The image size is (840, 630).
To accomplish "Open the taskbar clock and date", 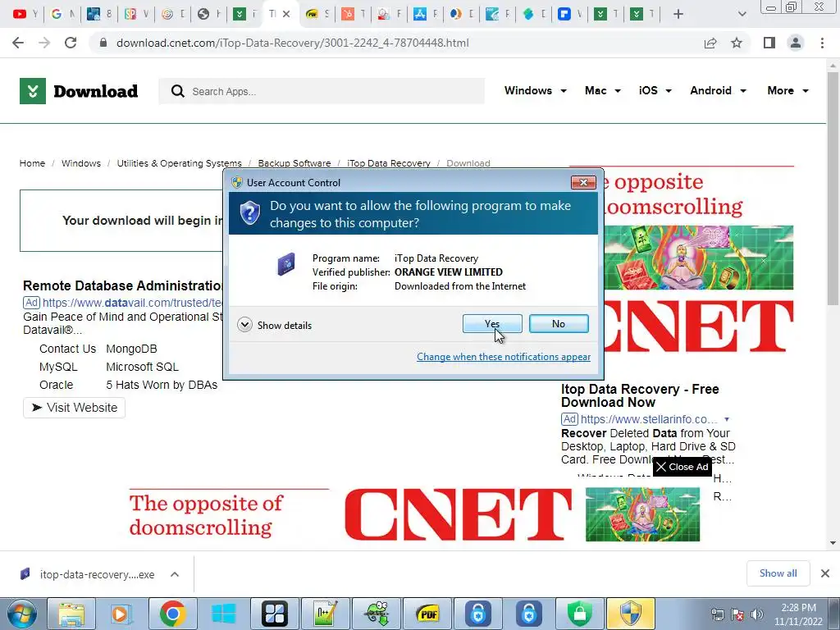I will (x=798, y=614).
